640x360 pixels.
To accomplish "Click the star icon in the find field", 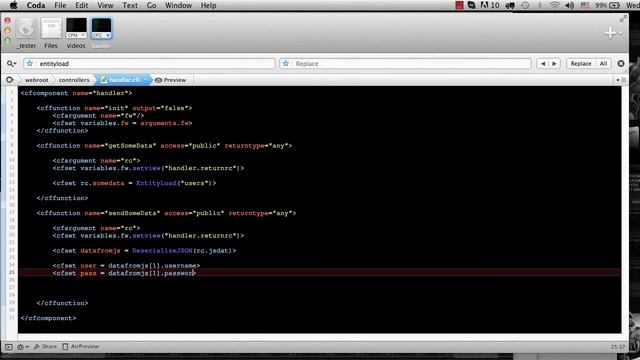I will pyautogui.click(x=30, y=64).
